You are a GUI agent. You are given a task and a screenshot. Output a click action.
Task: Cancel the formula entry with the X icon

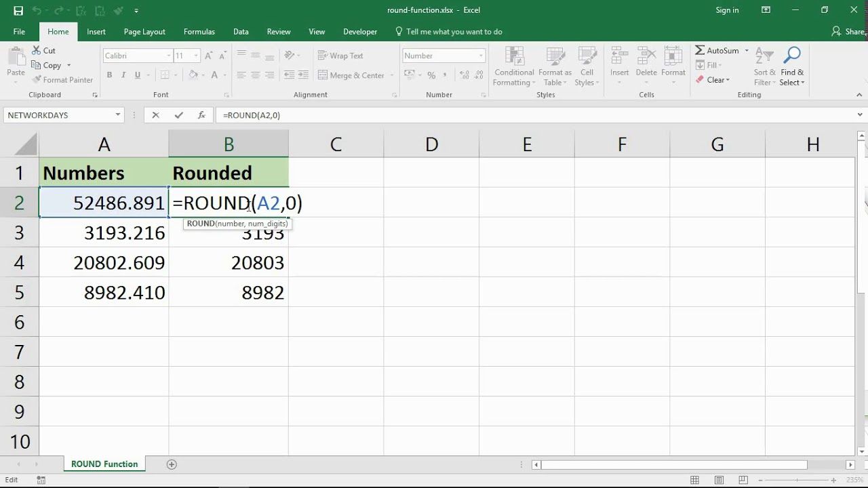(155, 115)
